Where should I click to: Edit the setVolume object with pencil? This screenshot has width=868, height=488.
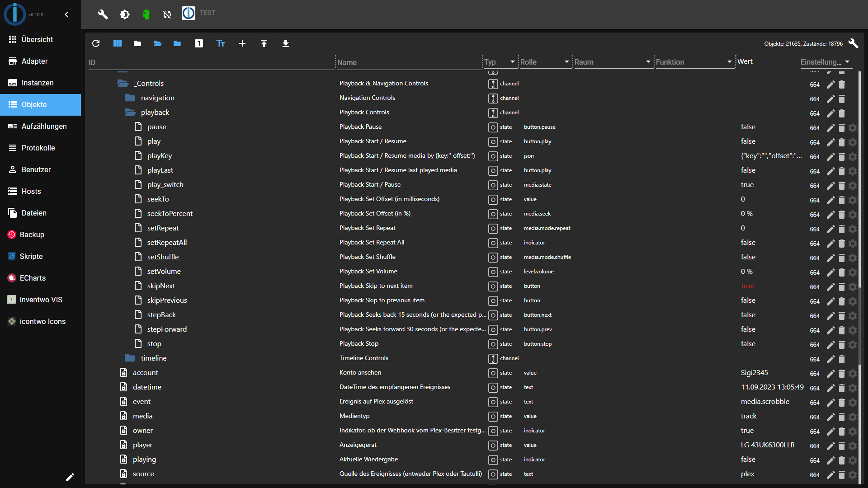point(830,272)
